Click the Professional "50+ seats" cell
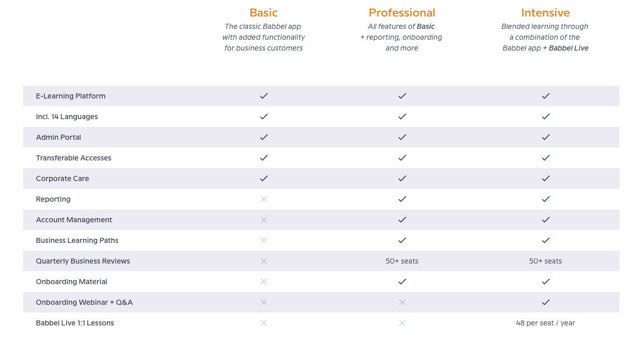This screenshot has width=644, height=344. coord(402,261)
